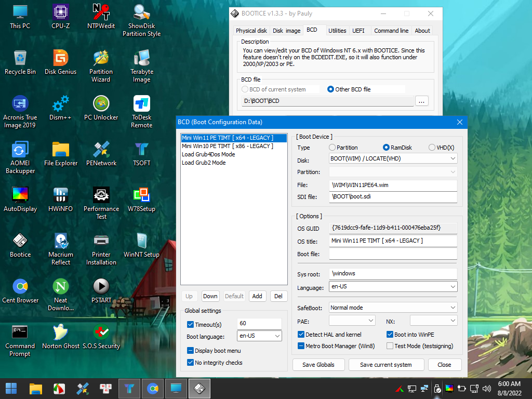Screen dimensions: 532x399
Task: Toggle Detect HAL and kernel checkbox
Action: (301, 334)
